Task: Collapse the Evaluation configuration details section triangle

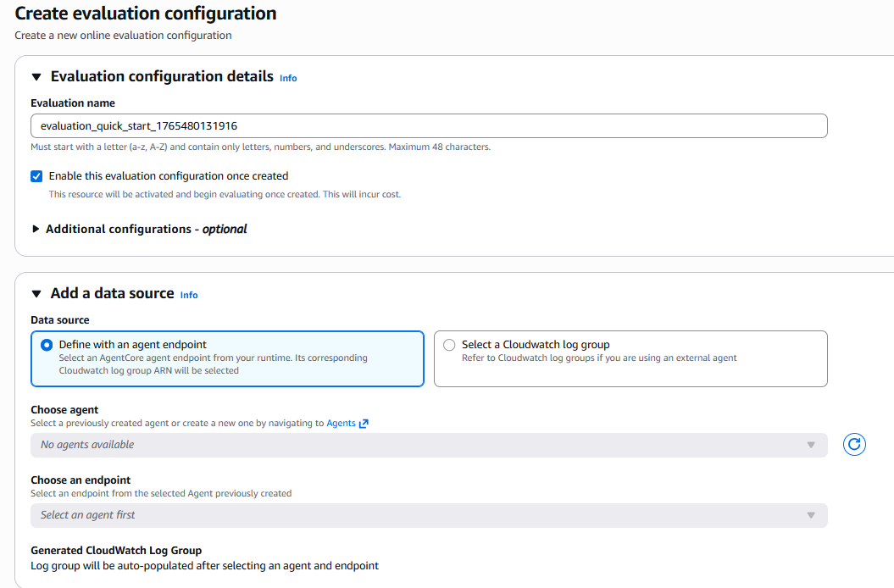Action: 36,77
